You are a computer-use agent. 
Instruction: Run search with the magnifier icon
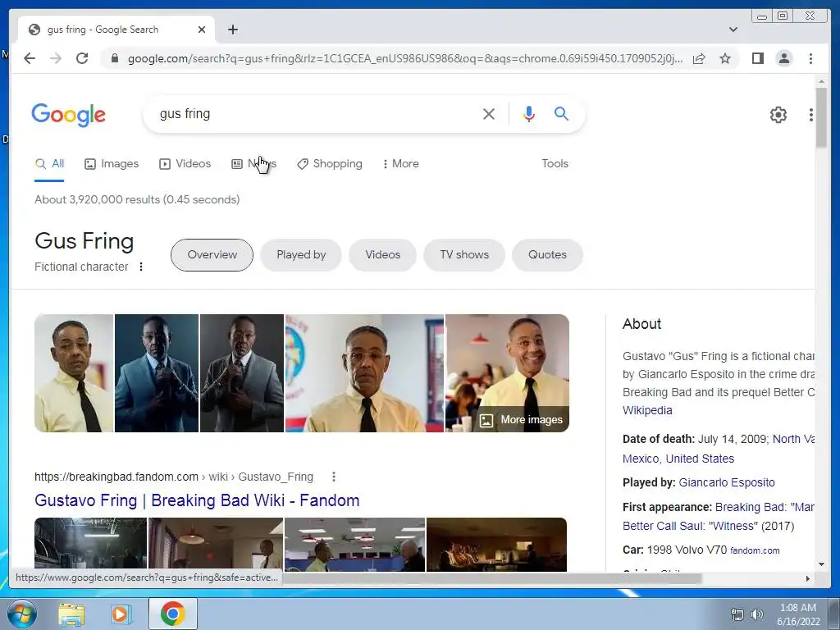click(561, 113)
